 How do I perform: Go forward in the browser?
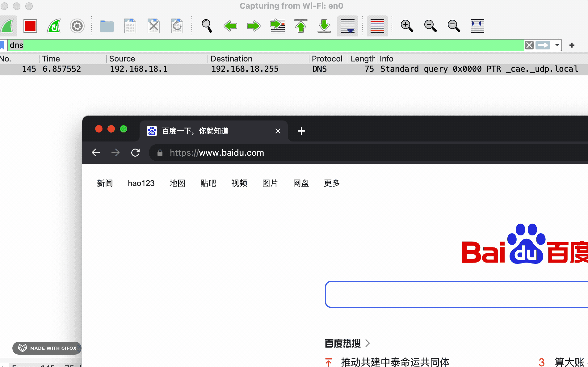click(115, 153)
